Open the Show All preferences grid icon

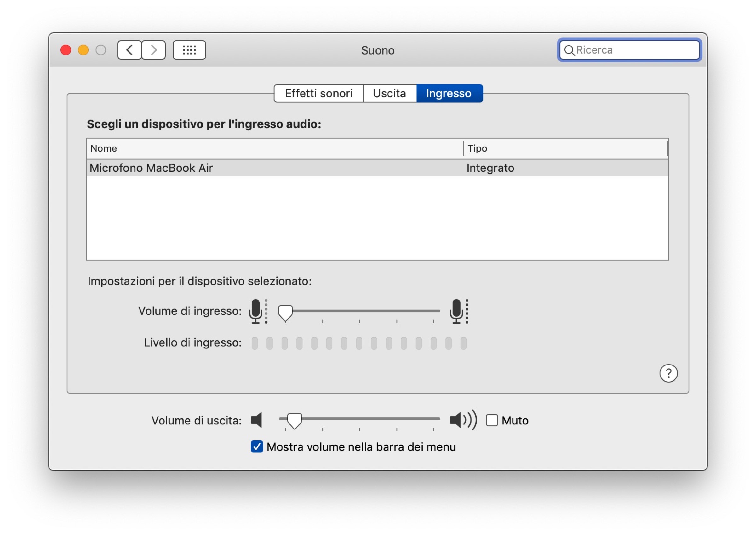coord(189,50)
